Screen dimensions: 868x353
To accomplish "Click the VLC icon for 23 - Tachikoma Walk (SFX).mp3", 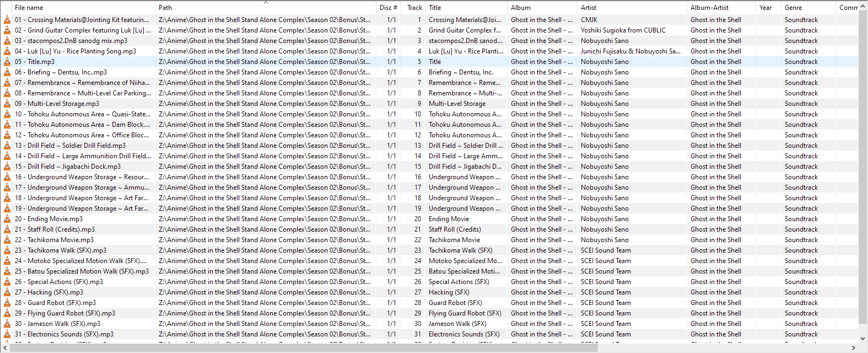I will click(x=7, y=250).
